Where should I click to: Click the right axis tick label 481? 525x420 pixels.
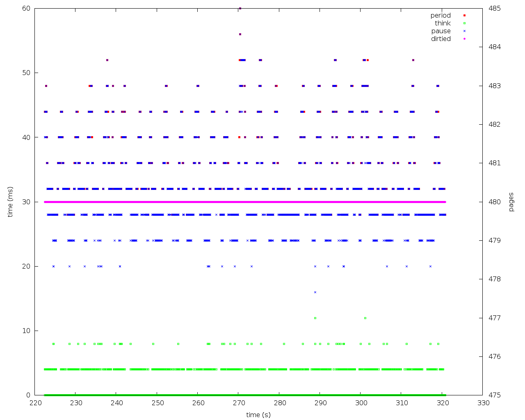pos(495,163)
